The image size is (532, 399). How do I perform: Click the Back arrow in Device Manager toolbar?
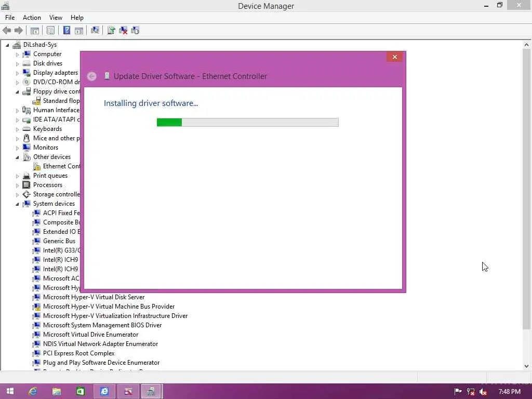click(x=7, y=31)
